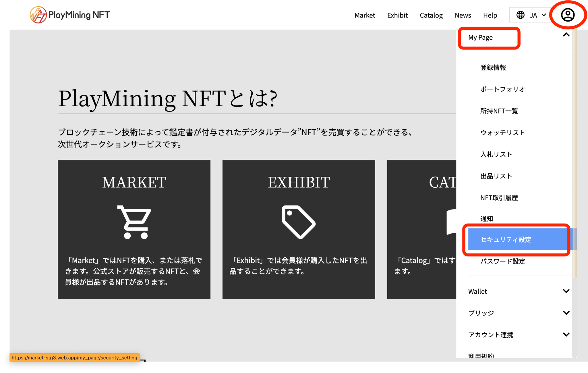Image resolution: width=588 pixels, height=373 pixels.
Task: Open the News nav item
Action: pos(463,15)
